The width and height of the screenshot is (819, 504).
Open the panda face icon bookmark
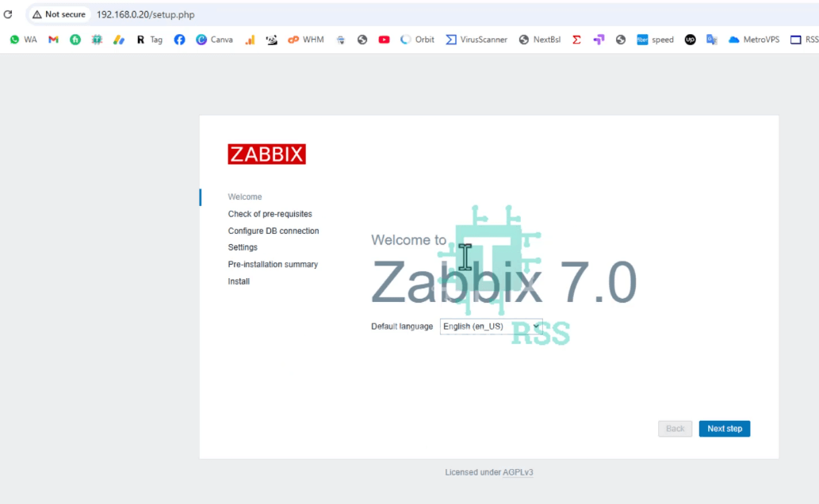point(272,40)
